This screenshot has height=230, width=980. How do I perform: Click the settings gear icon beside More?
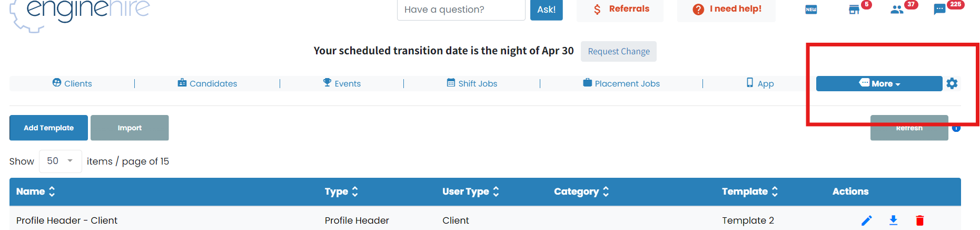click(952, 83)
